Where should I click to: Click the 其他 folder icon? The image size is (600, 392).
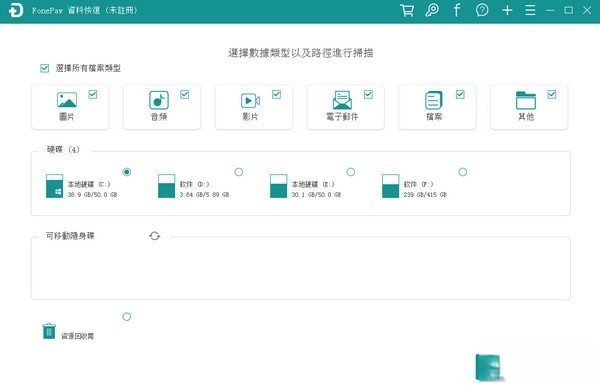(526, 100)
